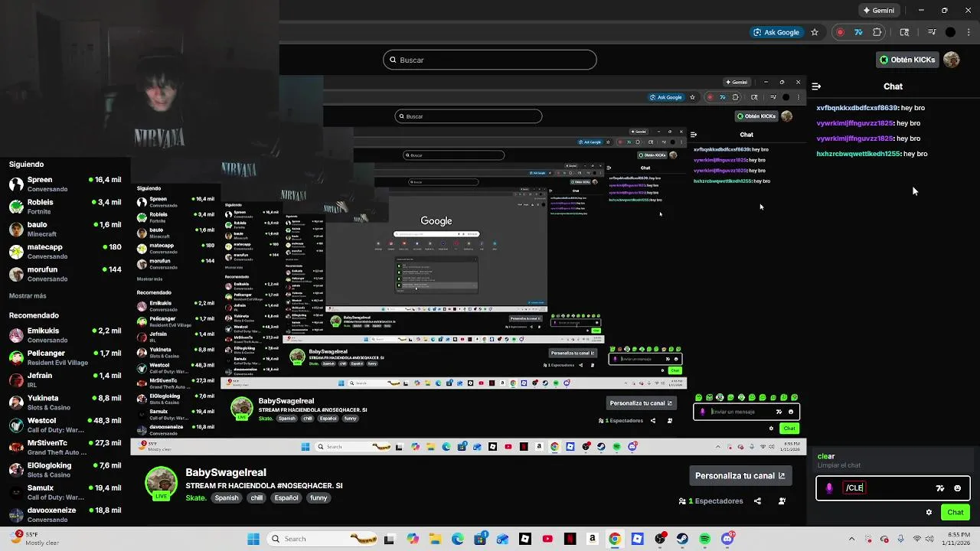Click the Gemini button in Chrome title bar
Viewport: 980px width, 551px height.
coord(878,11)
